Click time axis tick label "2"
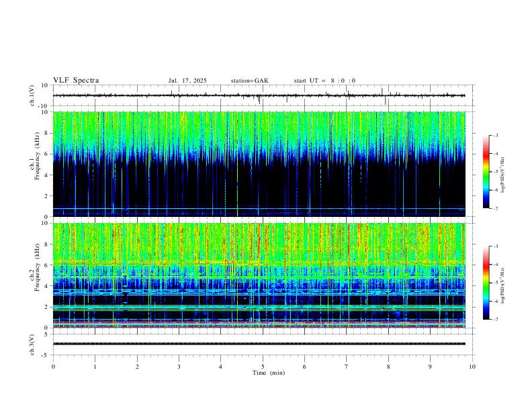This screenshot has width=532, height=411. [x=137, y=367]
